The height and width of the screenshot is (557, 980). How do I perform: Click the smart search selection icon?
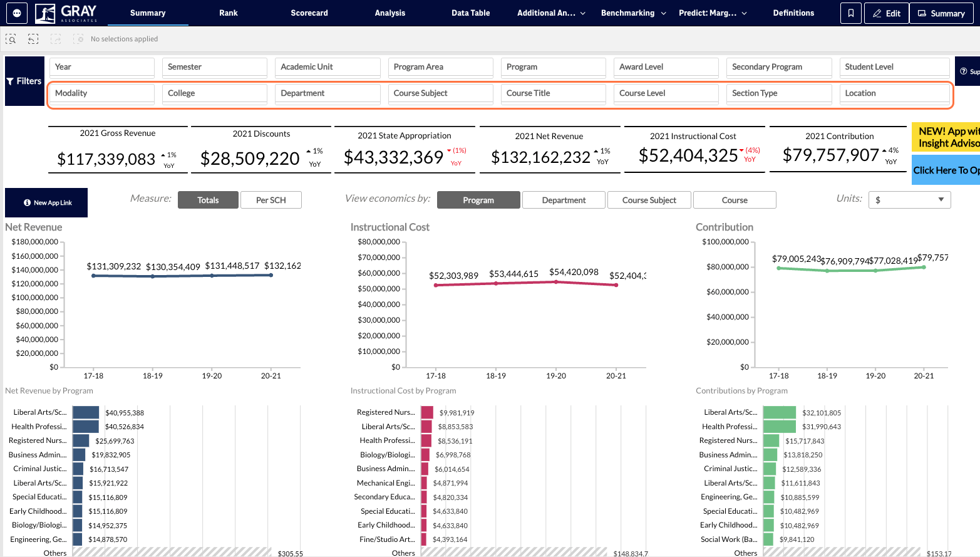tap(11, 39)
